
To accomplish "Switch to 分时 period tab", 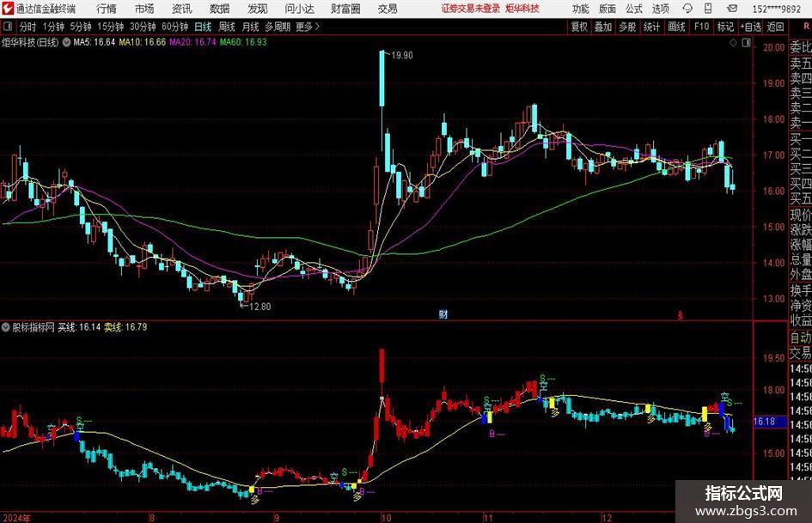I will point(27,27).
